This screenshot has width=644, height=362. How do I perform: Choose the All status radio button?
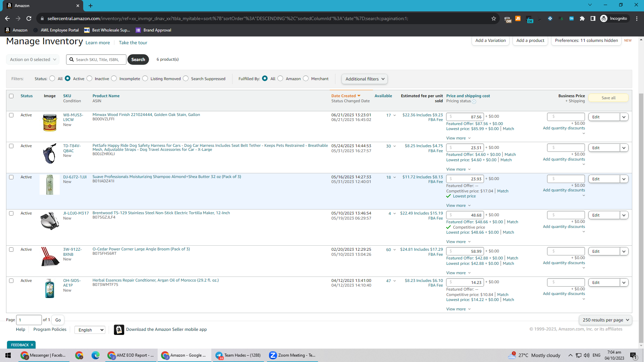coord(52,78)
